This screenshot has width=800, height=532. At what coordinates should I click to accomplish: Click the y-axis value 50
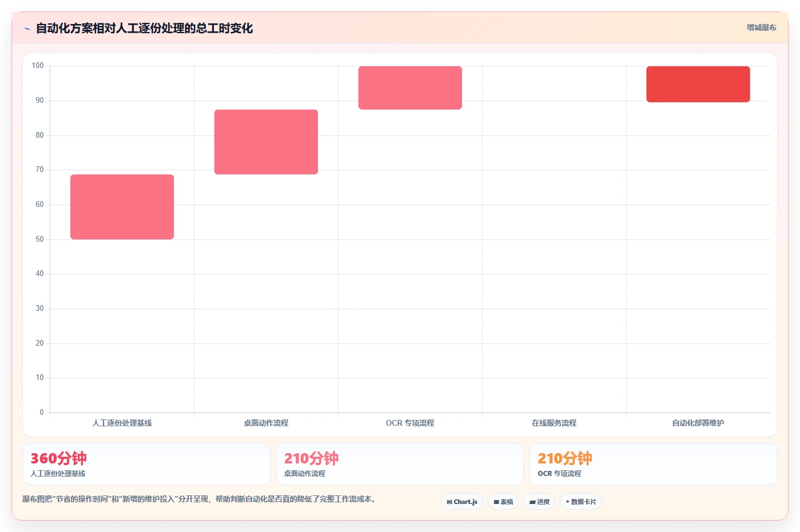tap(39, 239)
